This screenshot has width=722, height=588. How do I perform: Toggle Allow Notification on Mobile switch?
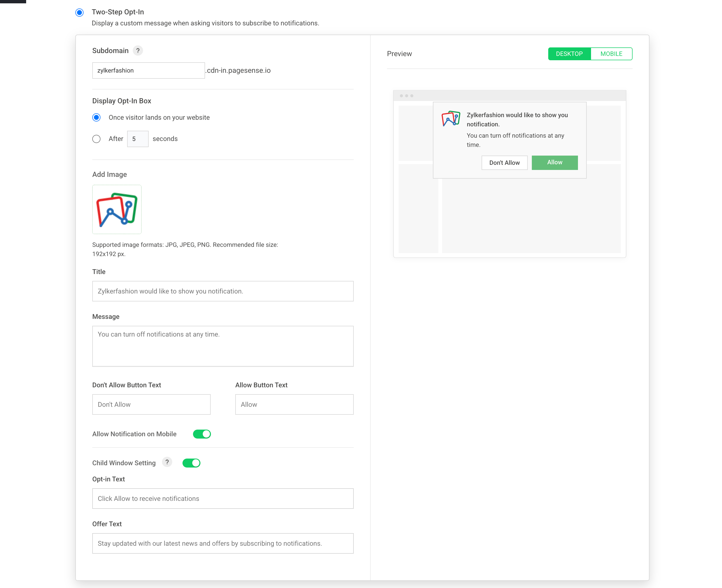click(202, 434)
